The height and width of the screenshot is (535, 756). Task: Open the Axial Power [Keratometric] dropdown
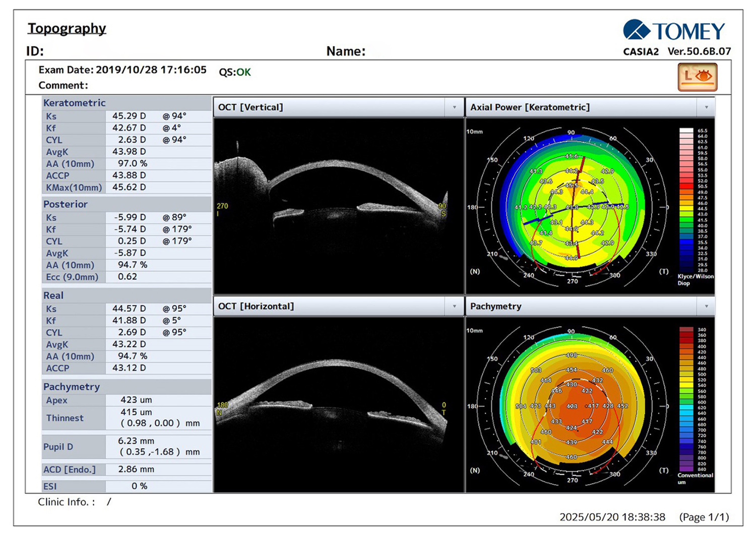click(706, 107)
